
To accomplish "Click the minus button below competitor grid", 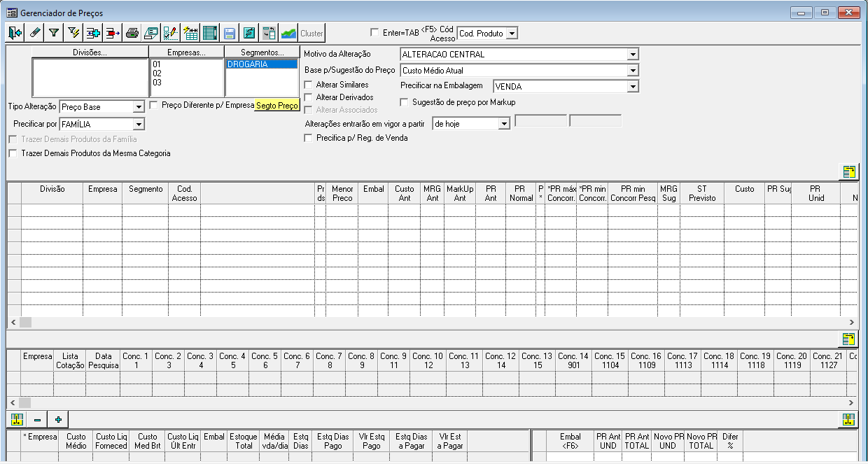I will 38,419.
